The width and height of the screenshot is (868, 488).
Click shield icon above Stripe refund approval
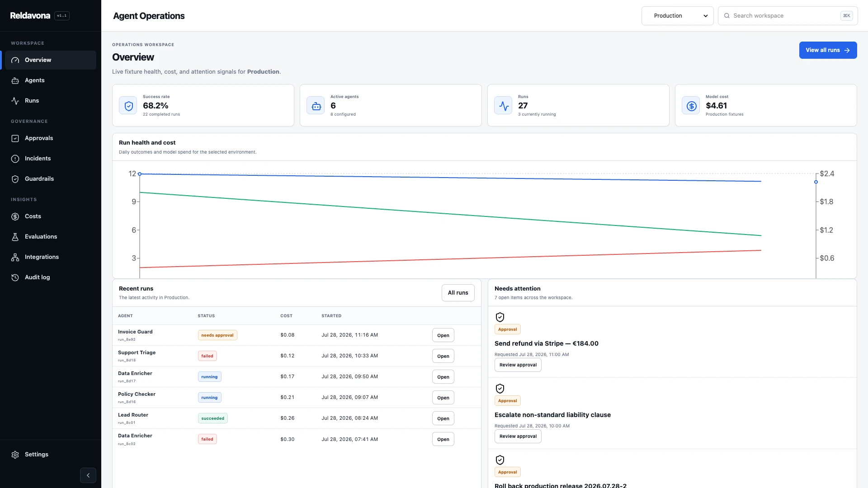[500, 317]
